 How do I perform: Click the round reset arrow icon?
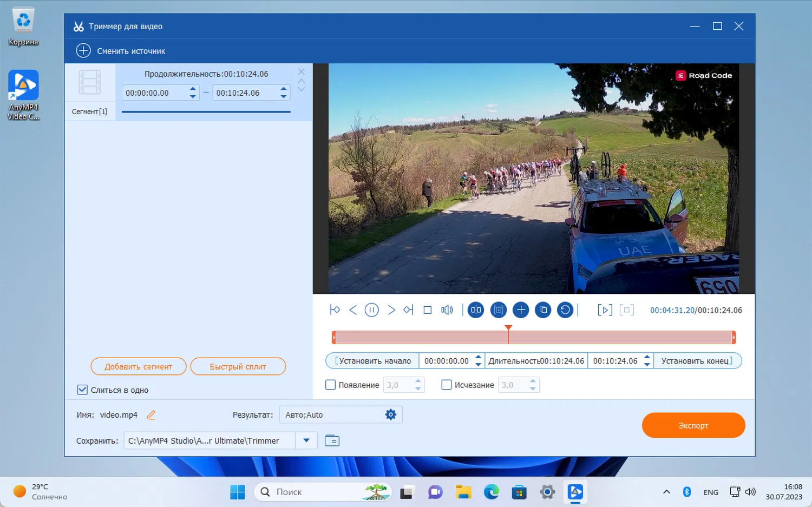coord(565,310)
